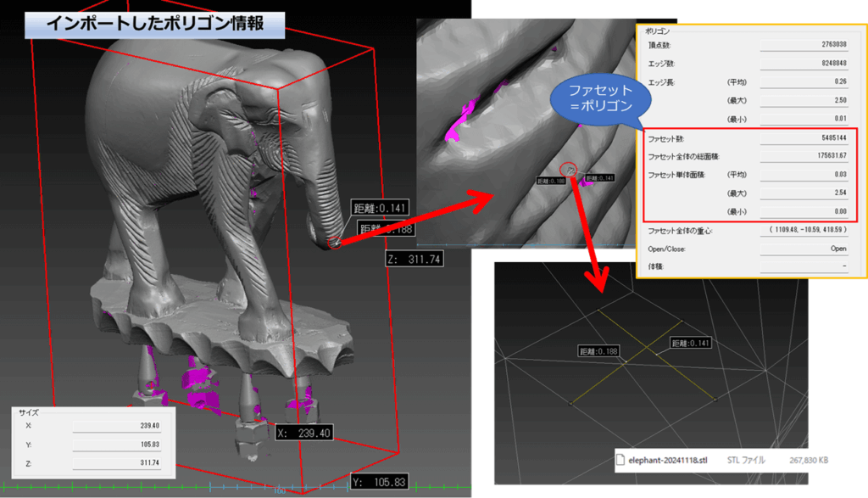Screen dimensions: 868x498
Task: Click the STL file icon beside elephant-20241118.stl
Action: tap(620, 460)
